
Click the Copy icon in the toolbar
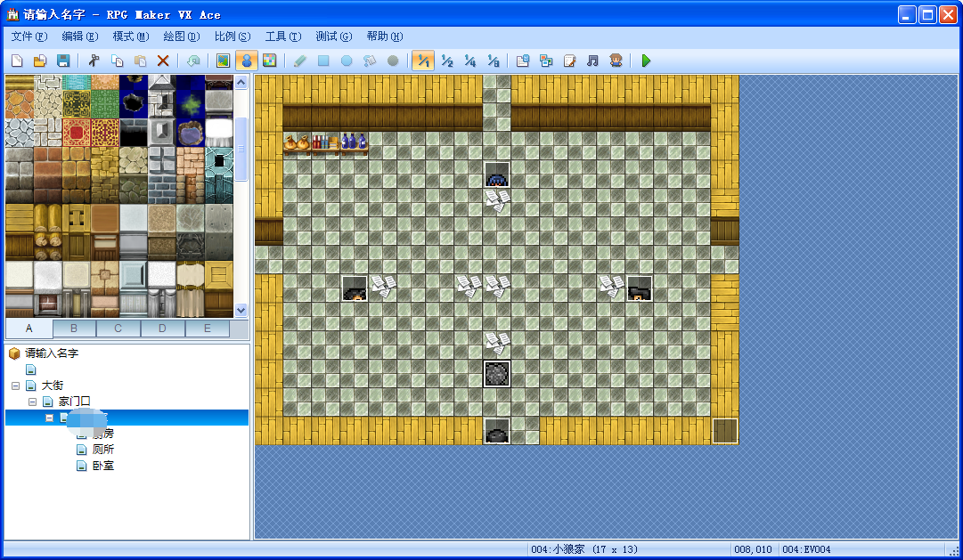coord(117,61)
